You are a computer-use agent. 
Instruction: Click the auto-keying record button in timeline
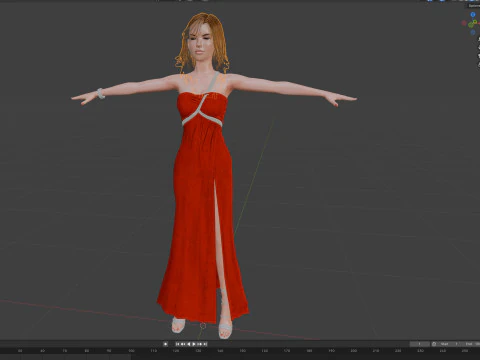(x=165, y=344)
